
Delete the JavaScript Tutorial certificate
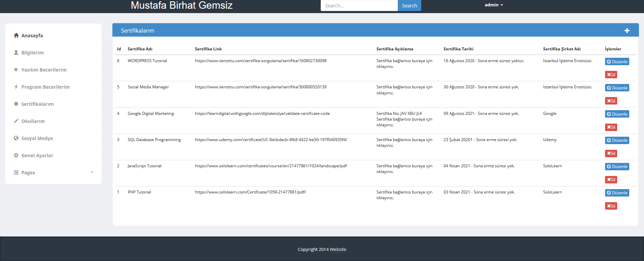coord(611,180)
